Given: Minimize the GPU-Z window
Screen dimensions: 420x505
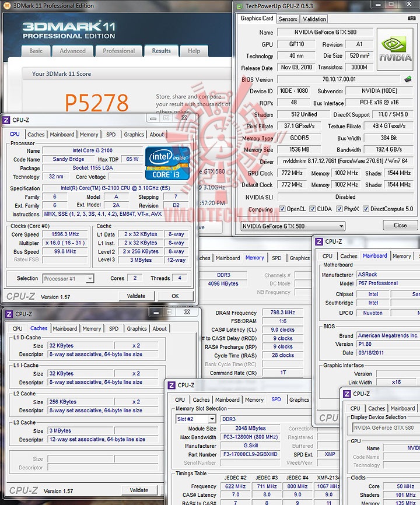Looking at the screenshot, I should [x=378, y=5].
